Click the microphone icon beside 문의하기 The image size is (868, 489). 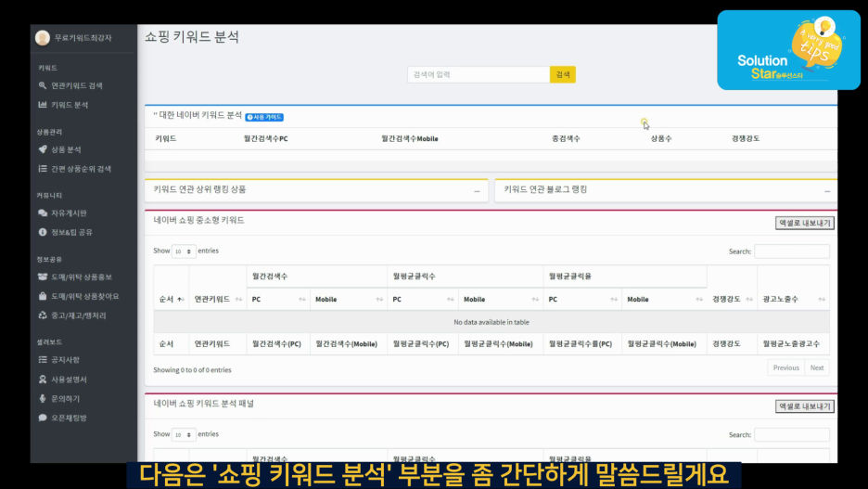coord(43,399)
